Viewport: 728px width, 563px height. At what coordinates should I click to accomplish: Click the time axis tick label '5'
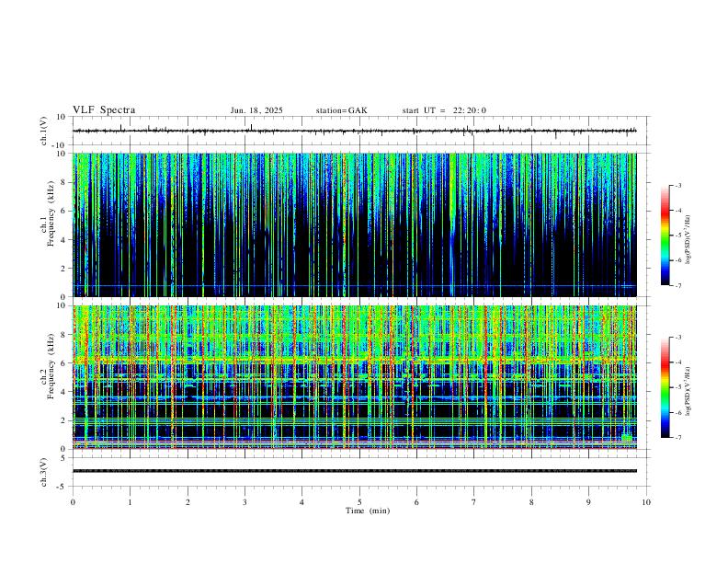pyautogui.click(x=359, y=502)
